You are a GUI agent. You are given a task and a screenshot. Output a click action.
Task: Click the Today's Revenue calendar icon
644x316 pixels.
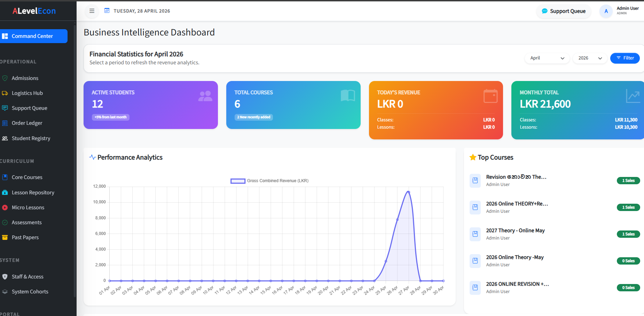point(490,96)
